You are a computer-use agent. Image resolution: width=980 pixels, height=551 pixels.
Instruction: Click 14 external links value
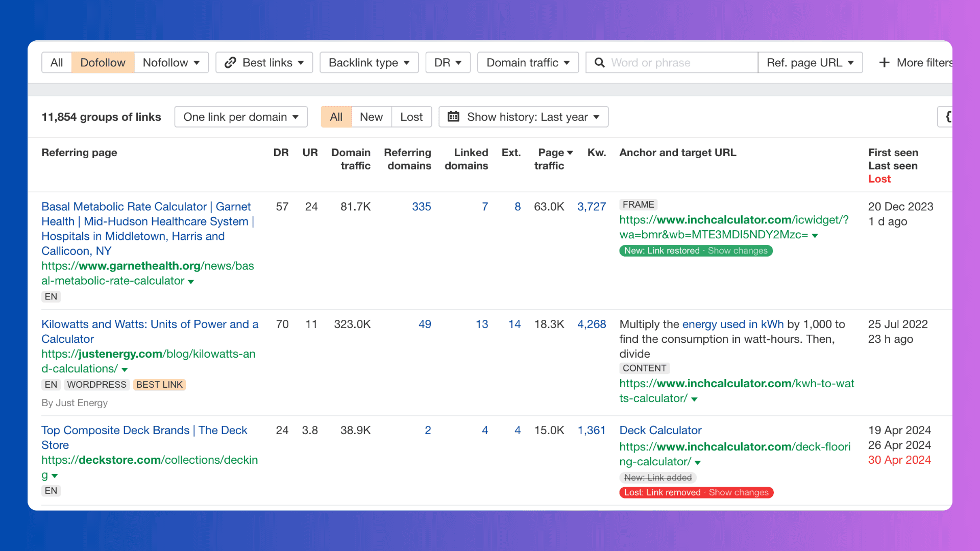click(514, 324)
